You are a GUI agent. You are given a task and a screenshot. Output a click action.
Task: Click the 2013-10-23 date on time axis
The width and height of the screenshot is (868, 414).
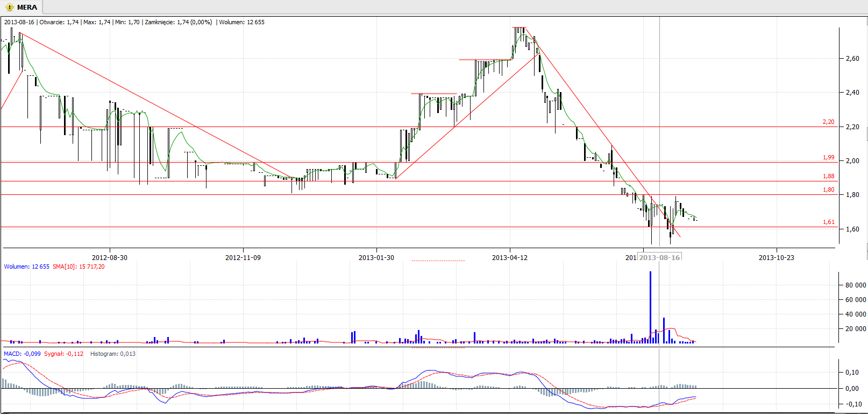[x=776, y=257]
